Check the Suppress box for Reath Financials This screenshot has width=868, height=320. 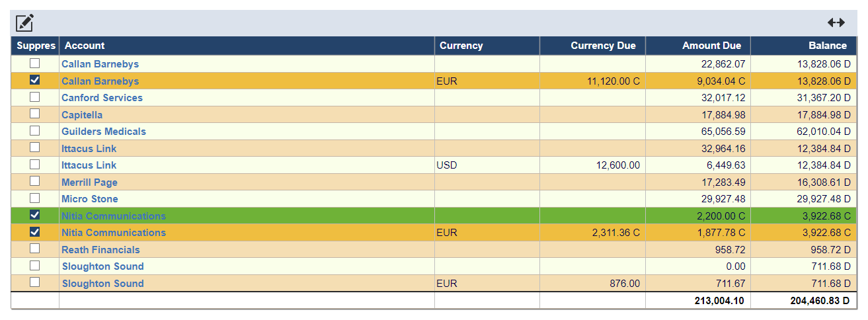coord(34,249)
